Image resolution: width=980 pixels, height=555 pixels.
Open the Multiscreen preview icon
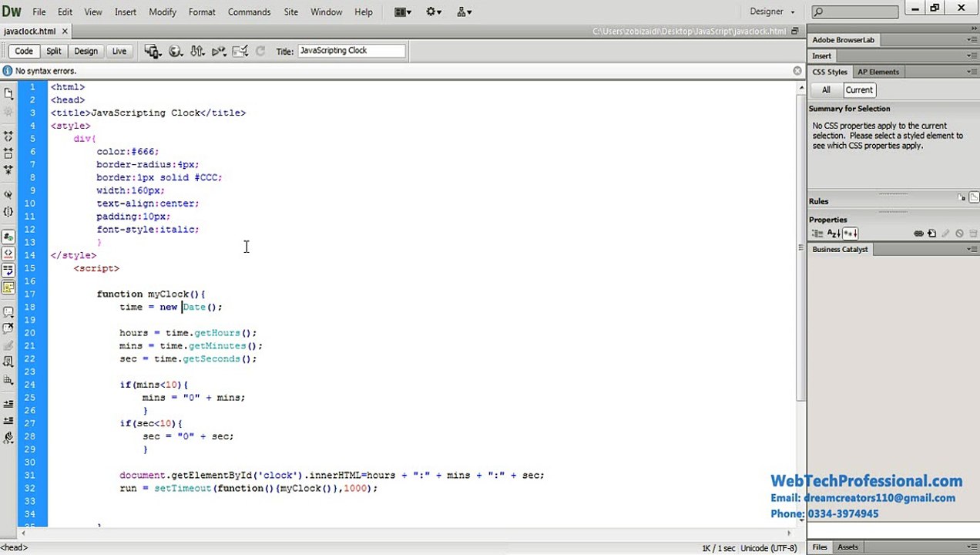pyautogui.click(x=153, y=51)
